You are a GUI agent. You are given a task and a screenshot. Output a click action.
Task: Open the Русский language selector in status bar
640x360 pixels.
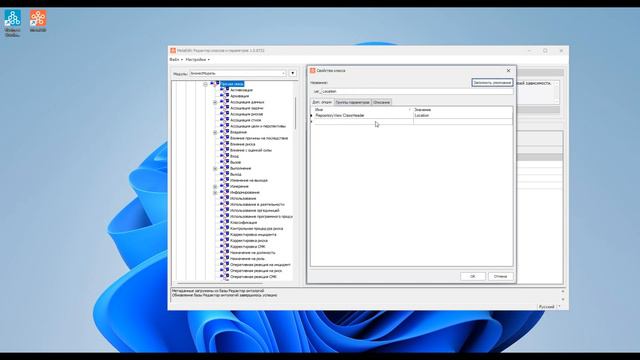pyautogui.click(x=549, y=307)
